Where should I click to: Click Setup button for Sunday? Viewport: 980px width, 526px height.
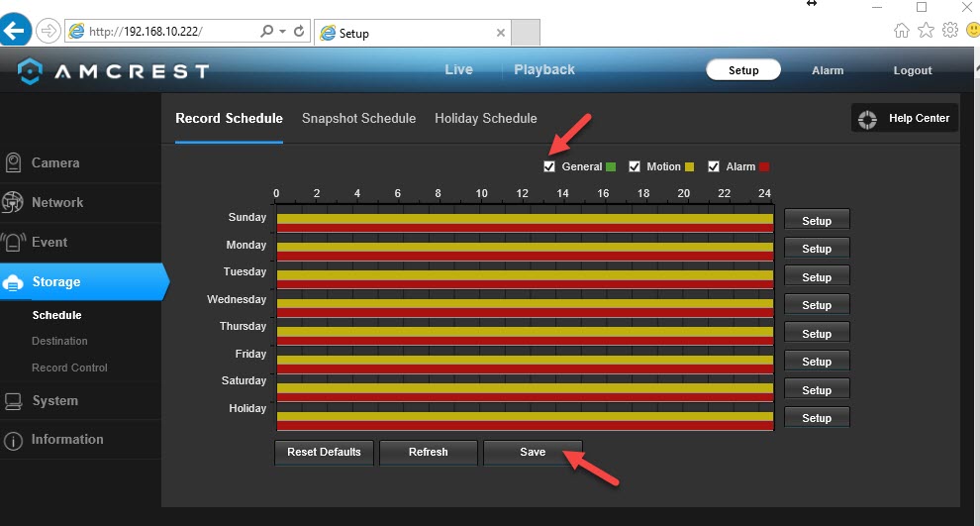[817, 220]
